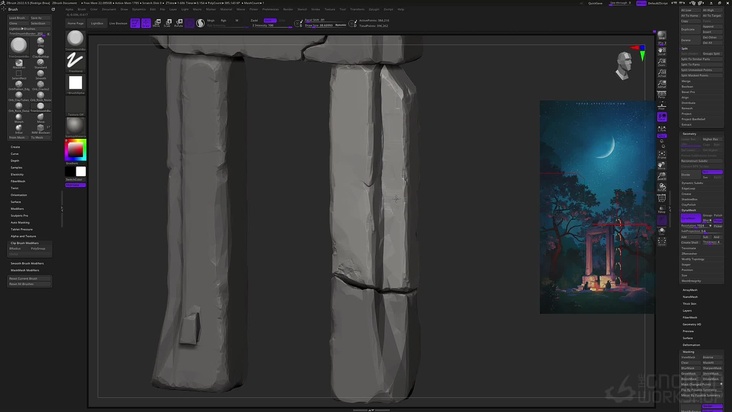The height and width of the screenshot is (412, 732).
Task: Toggle Live Boolean
Action: (x=118, y=23)
